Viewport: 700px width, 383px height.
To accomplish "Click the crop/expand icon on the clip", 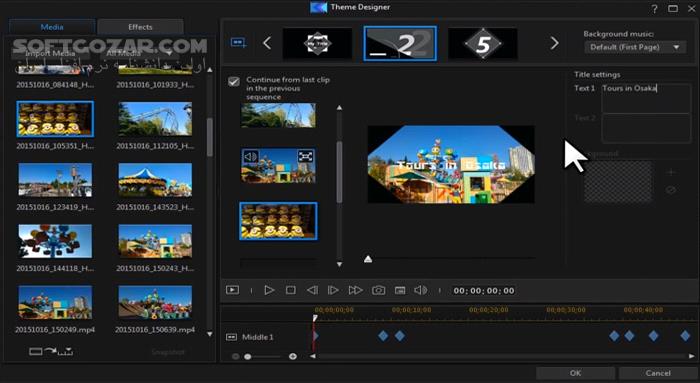I will click(x=306, y=156).
